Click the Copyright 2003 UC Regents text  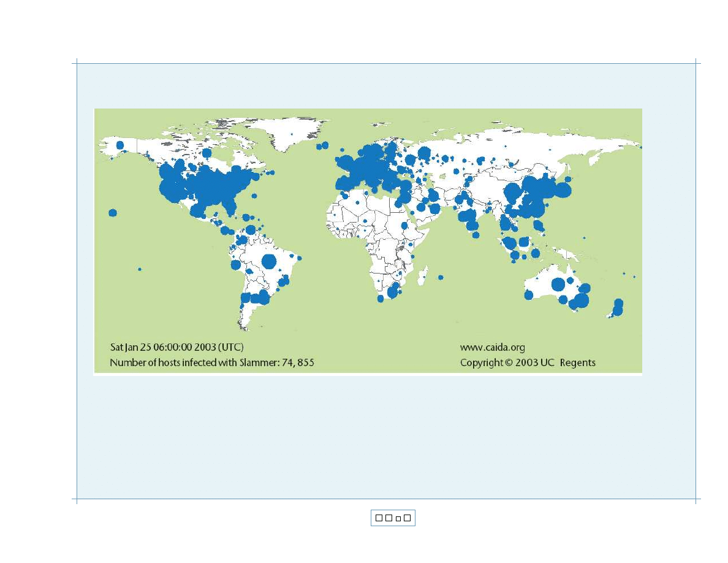point(528,362)
